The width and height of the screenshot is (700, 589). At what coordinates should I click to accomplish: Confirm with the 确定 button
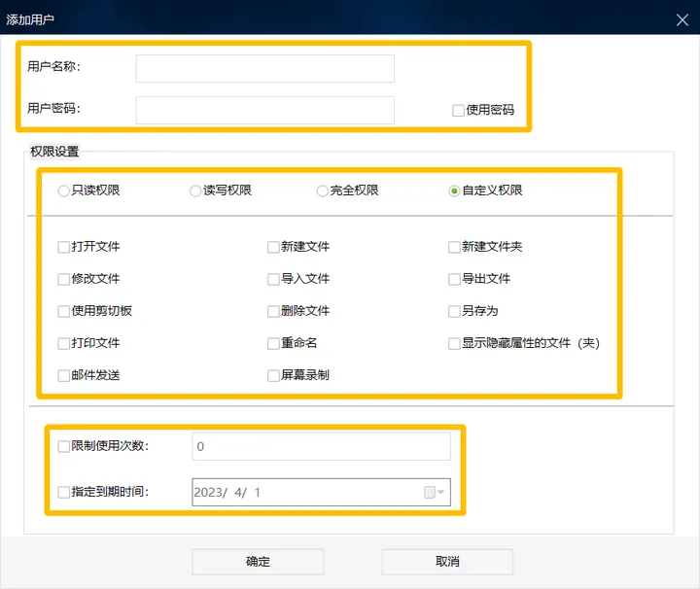258,562
